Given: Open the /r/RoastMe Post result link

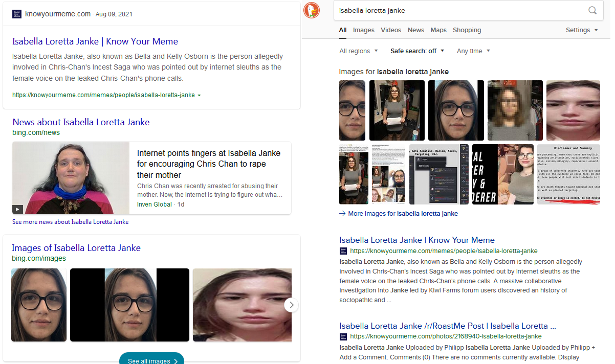Looking at the screenshot, I should 448,326.
